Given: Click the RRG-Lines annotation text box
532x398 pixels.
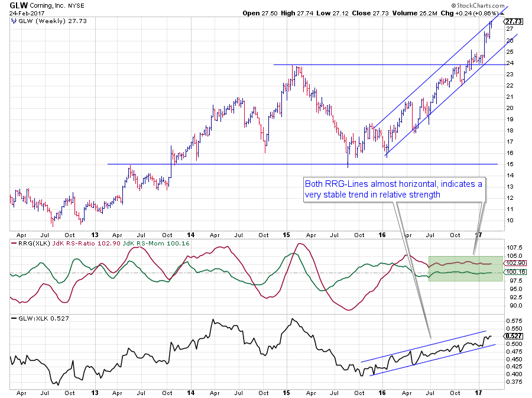Looking at the screenshot, I should point(395,189).
